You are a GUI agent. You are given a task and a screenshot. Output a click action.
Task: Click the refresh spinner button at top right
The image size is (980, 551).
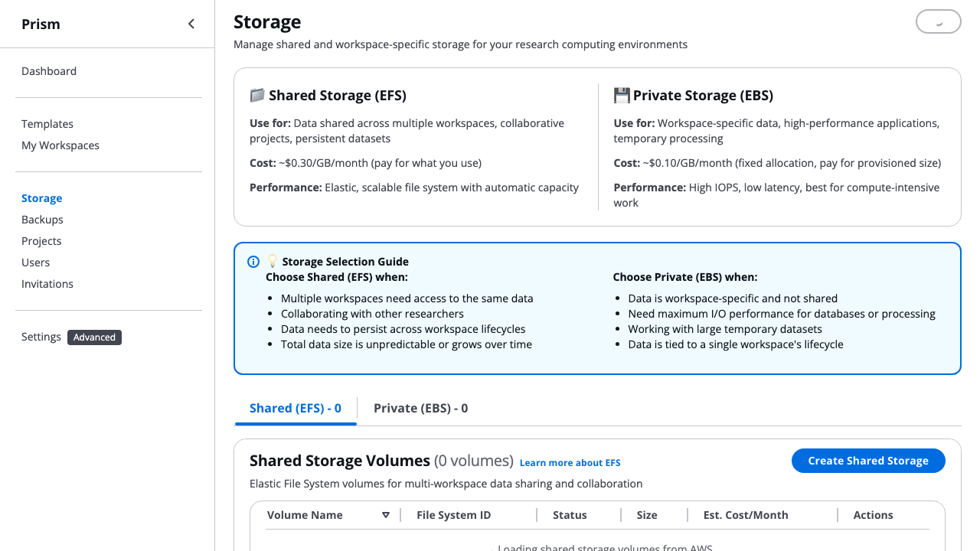(x=939, y=22)
